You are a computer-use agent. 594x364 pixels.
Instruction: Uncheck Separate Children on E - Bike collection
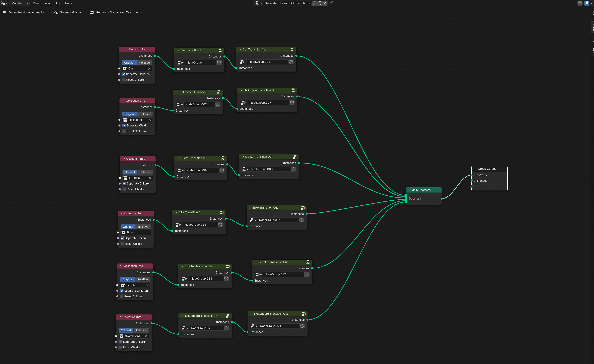point(124,184)
